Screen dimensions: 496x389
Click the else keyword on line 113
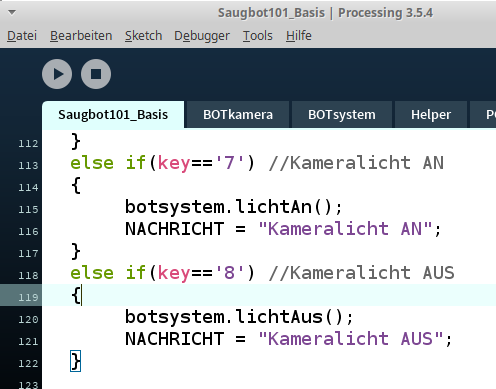click(92, 163)
